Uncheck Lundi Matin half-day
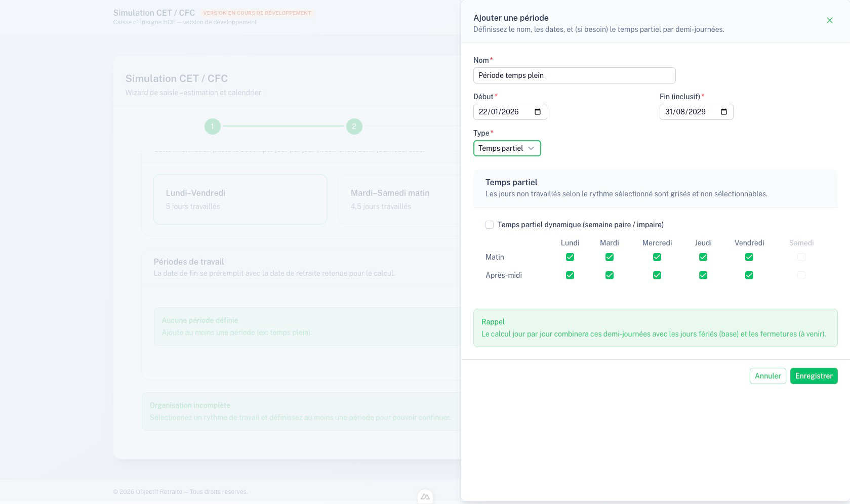The height and width of the screenshot is (504, 850). pos(570,257)
